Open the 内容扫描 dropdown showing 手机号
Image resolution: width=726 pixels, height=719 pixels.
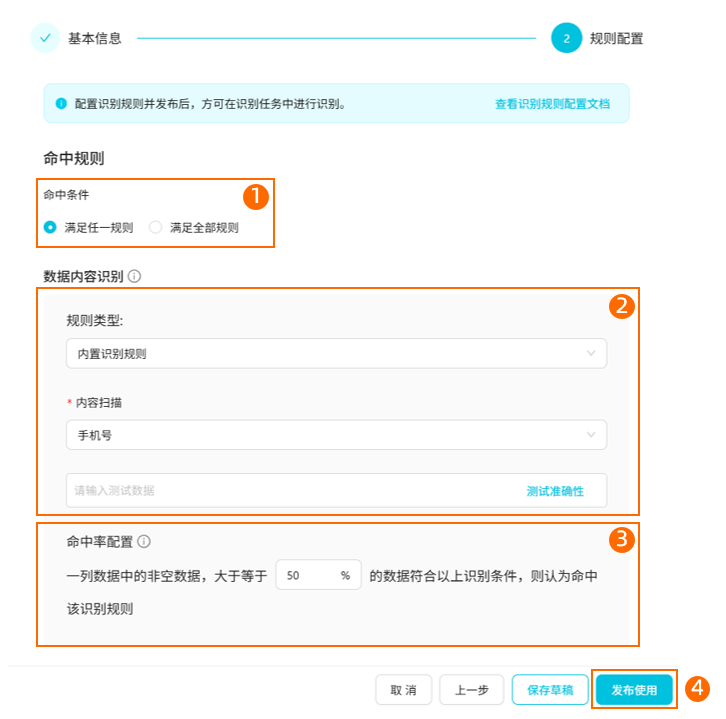337,435
